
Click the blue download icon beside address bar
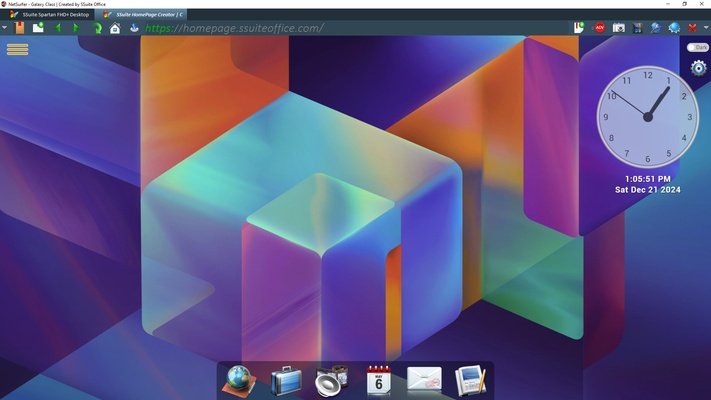[134, 28]
